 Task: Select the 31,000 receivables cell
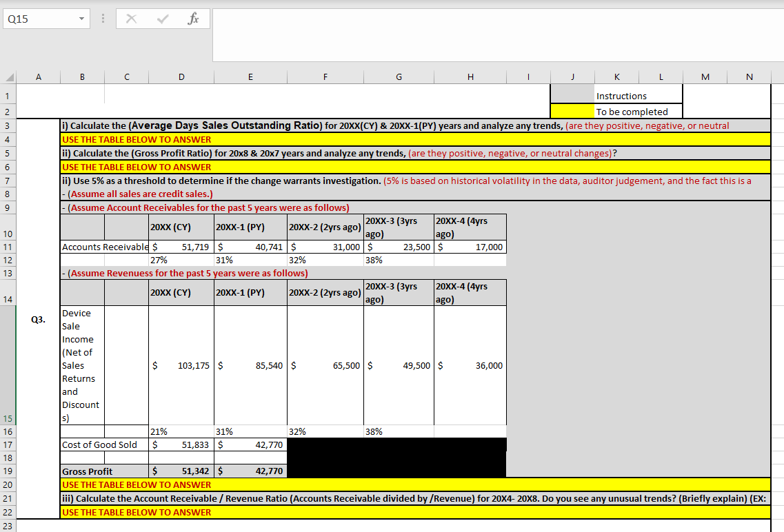(325, 247)
